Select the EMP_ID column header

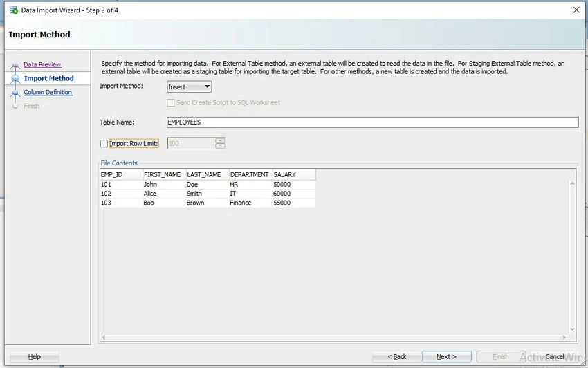pyautogui.click(x=121, y=175)
